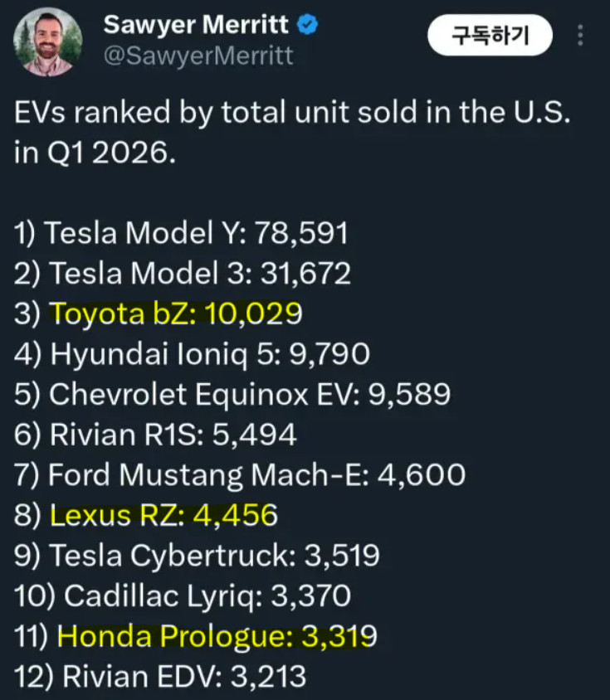Screen dimensions: 610x700
Task: Select the Tesla Cybertruck: 3,519 line
Action: click(x=198, y=556)
